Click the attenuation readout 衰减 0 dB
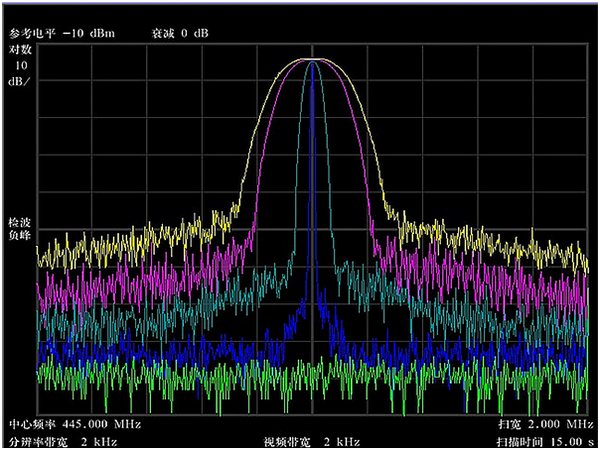 pyautogui.click(x=180, y=34)
